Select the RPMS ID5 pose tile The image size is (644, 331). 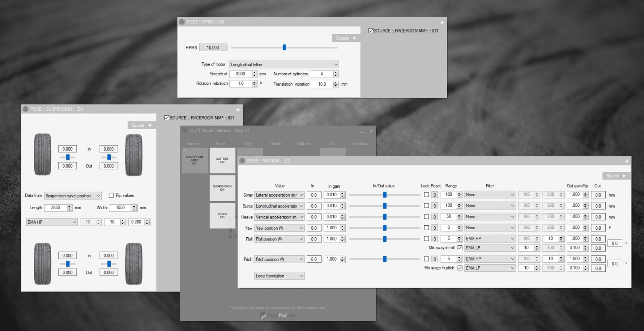[222, 216]
